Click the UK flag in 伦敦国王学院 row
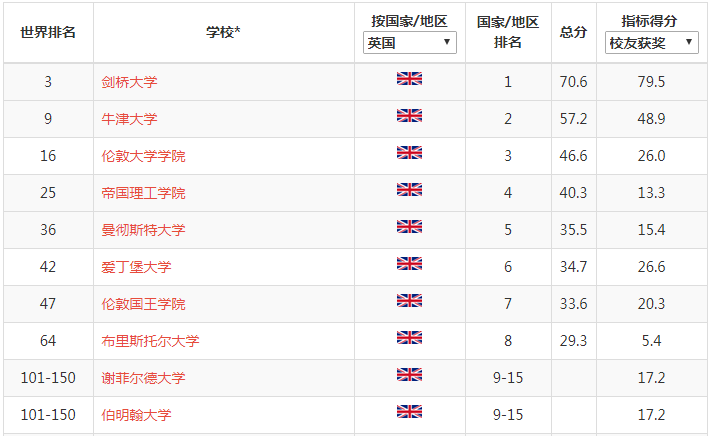710x436 pixels. coord(409,301)
